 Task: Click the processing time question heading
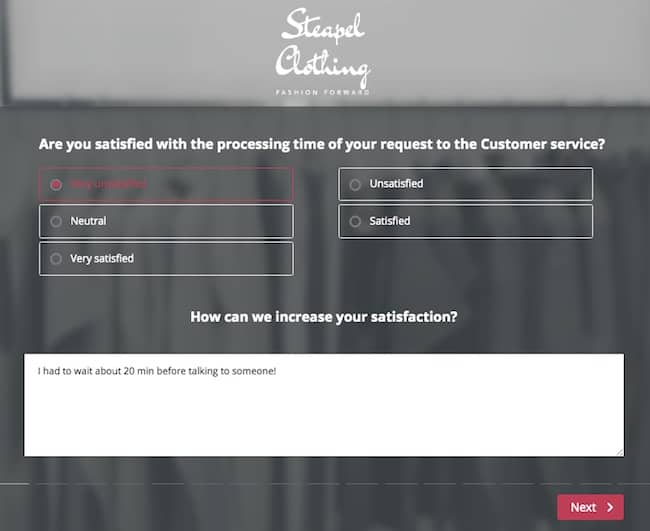pyautogui.click(x=322, y=144)
